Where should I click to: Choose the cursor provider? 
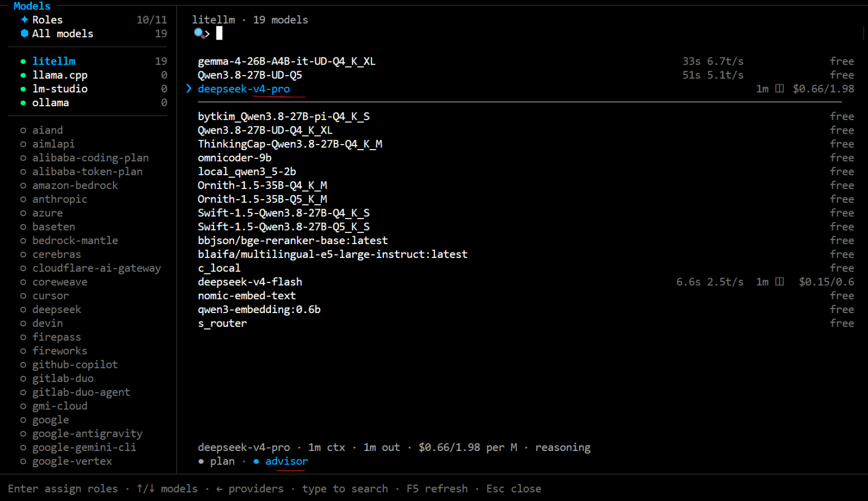(x=51, y=296)
